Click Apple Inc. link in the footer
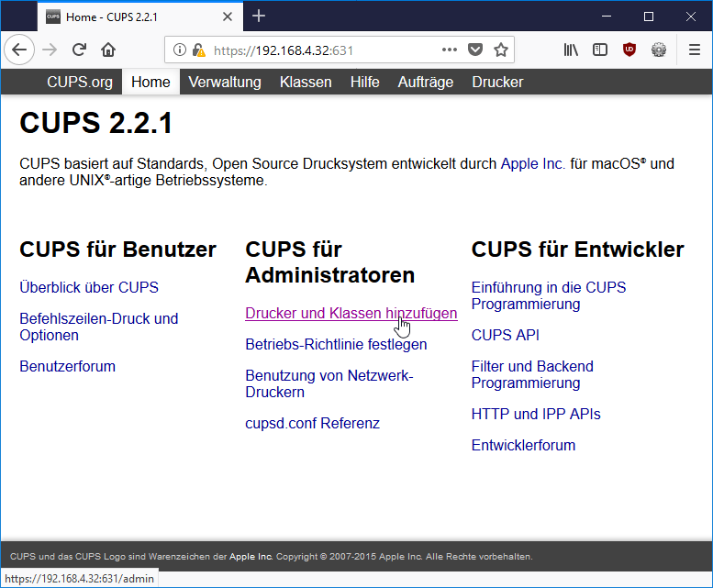This screenshot has height=588, width=713. pos(251,556)
